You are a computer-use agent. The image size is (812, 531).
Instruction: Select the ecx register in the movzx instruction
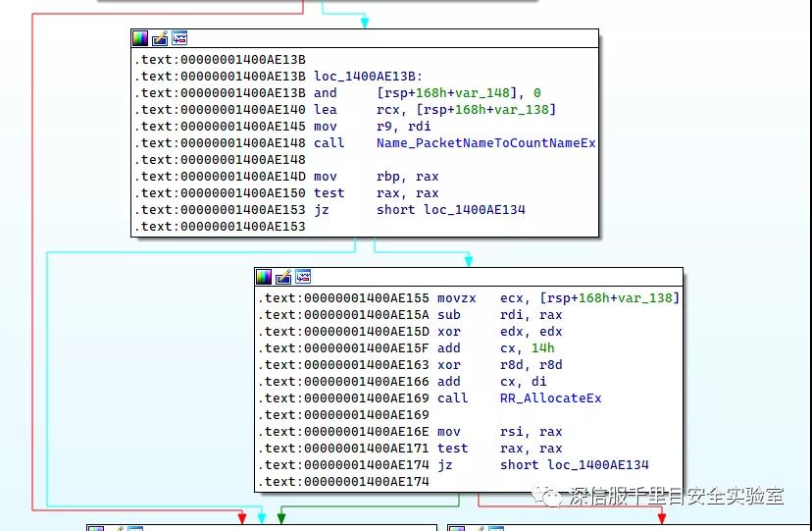tap(512, 298)
